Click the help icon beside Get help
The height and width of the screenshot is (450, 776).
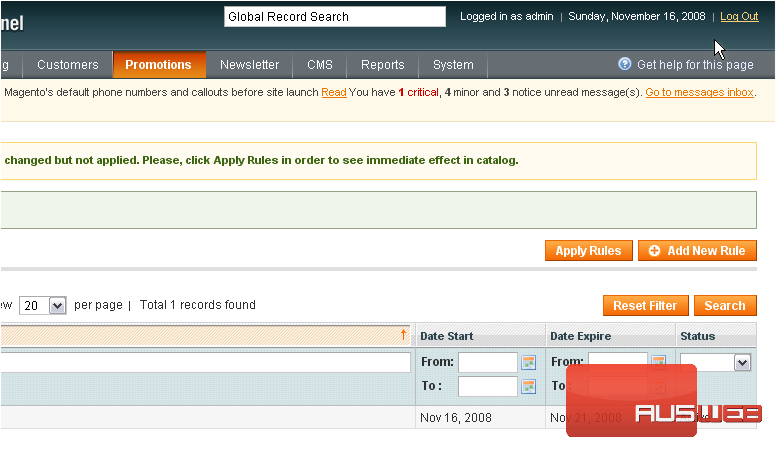pyautogui.click(x=625, y=64)
